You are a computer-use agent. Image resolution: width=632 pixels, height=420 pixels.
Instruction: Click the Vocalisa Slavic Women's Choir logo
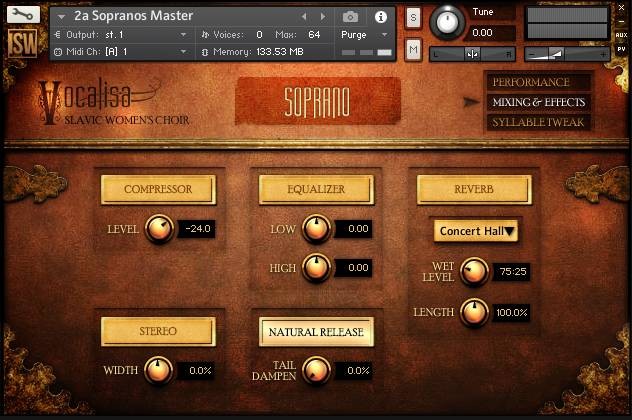(113, 102)
